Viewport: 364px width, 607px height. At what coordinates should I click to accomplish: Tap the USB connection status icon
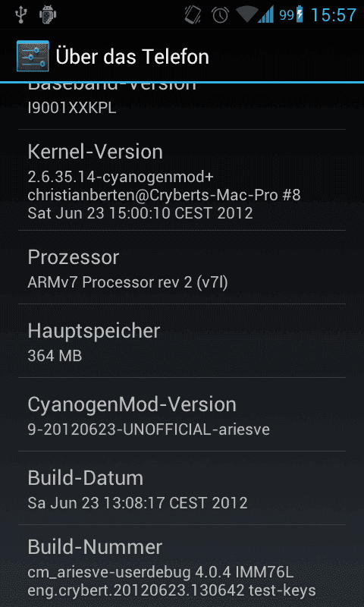pyautogui.click(x=20, y=14)
